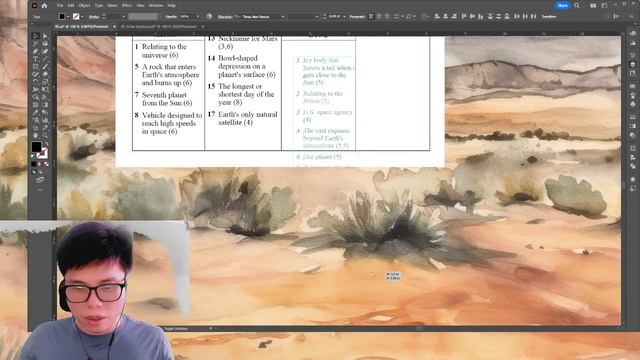Go to the Home screen icon
The image size is (640, 360).
point(44,6)
